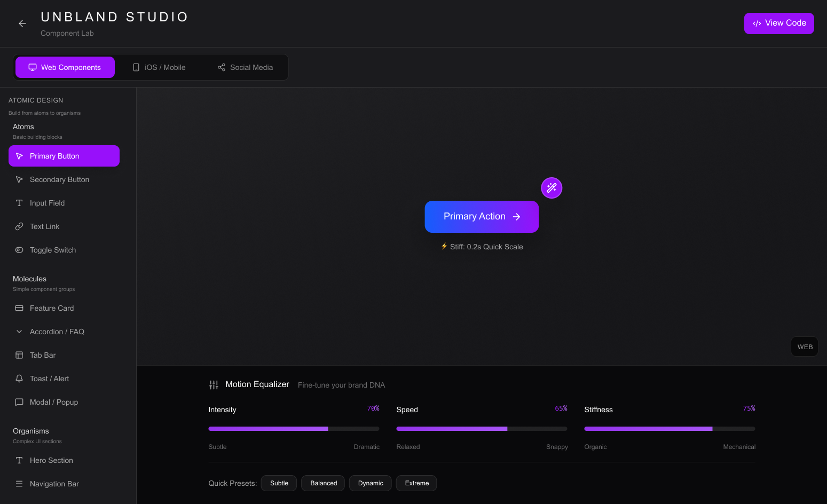Click the 'Fine-tune your brand DNA' text
The width and height of the screenshot is (827, 504).
341,385
